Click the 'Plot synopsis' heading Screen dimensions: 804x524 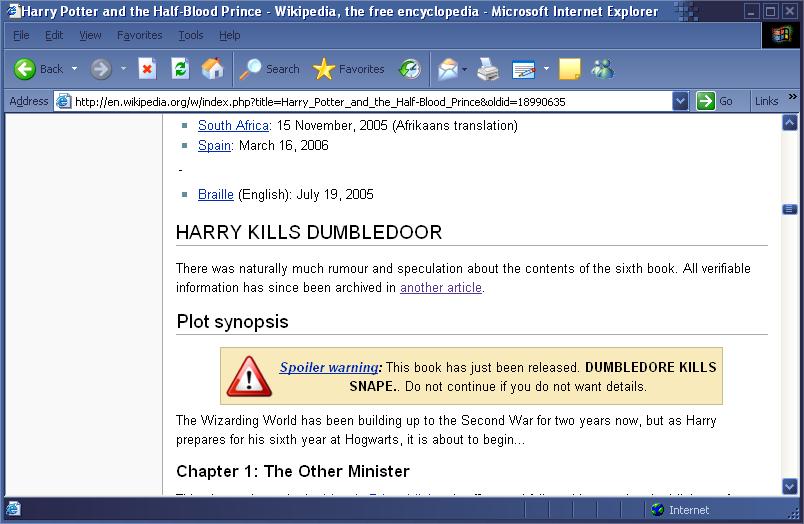[232, 322]
